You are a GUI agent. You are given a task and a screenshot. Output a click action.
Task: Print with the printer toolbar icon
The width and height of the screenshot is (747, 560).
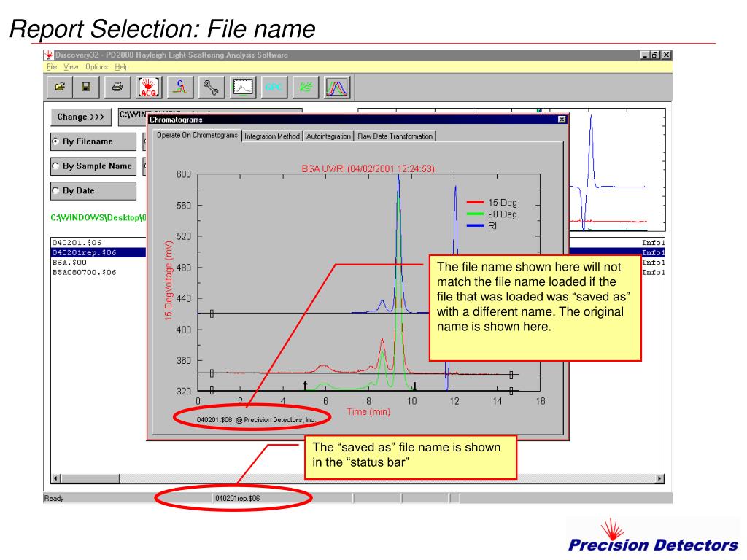[117, 87]
